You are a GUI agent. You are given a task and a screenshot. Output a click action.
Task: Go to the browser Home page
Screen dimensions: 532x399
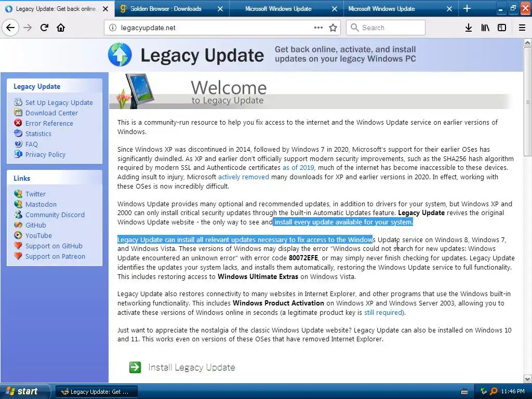(x=61, y=28)
